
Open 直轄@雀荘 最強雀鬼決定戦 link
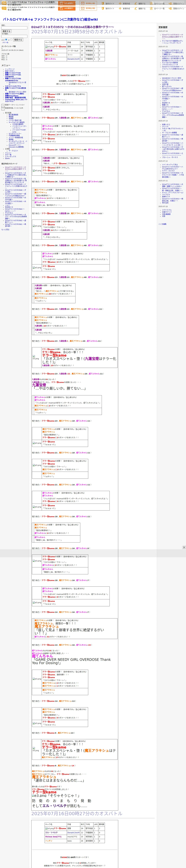click(x=15, y=98)
